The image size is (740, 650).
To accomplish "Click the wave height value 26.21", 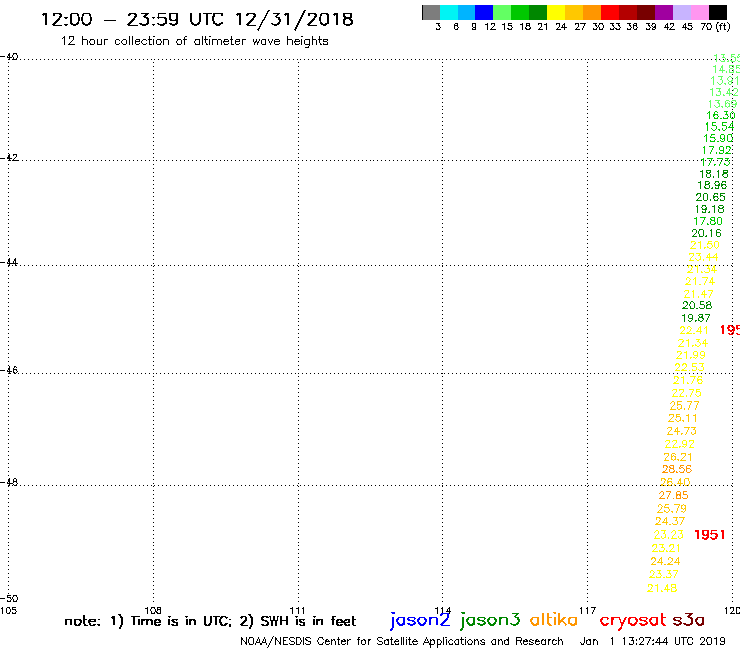I will point(678,457).
